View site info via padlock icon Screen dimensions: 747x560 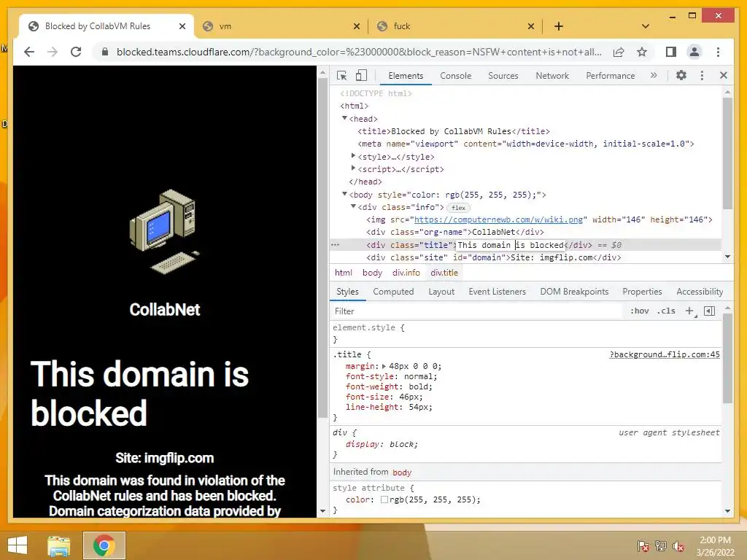[x=105, y=52]
